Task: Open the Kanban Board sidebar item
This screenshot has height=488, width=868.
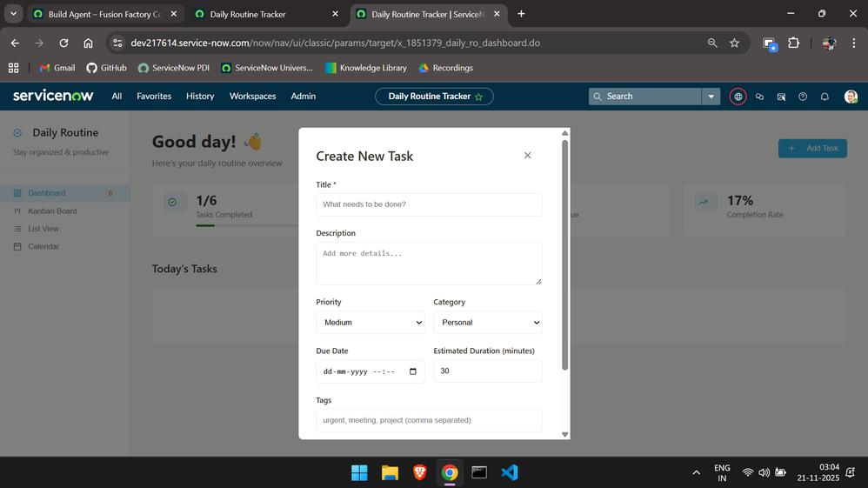Action: (52, 211)
